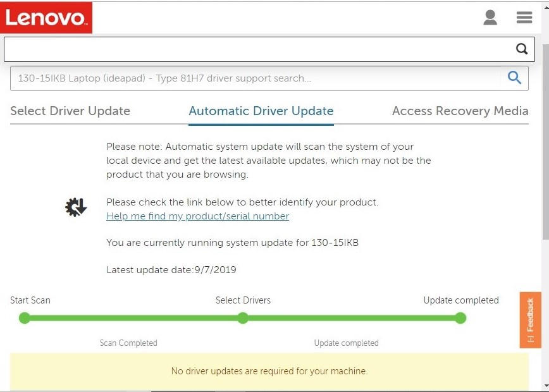This screenshot has height=392, width=549.
Task: Click the Select Drivers label
Action: pos(243,300)
